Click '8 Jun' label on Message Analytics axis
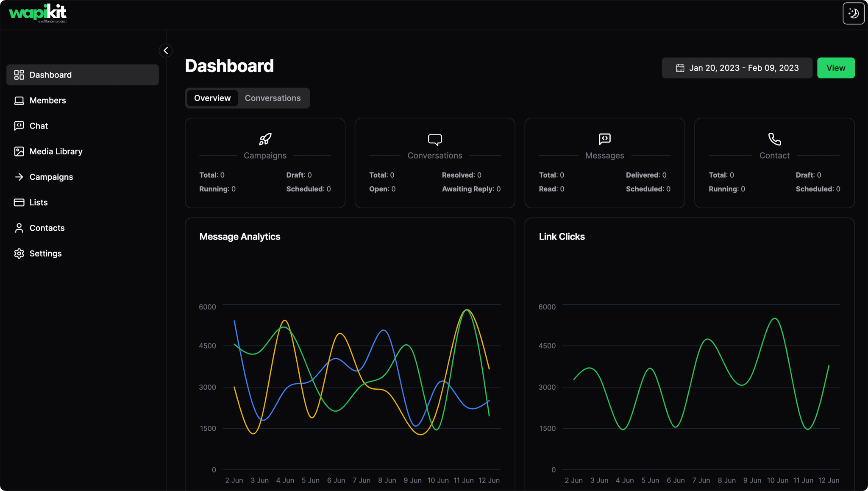868x491 pixels. click(x=387, y=480)
